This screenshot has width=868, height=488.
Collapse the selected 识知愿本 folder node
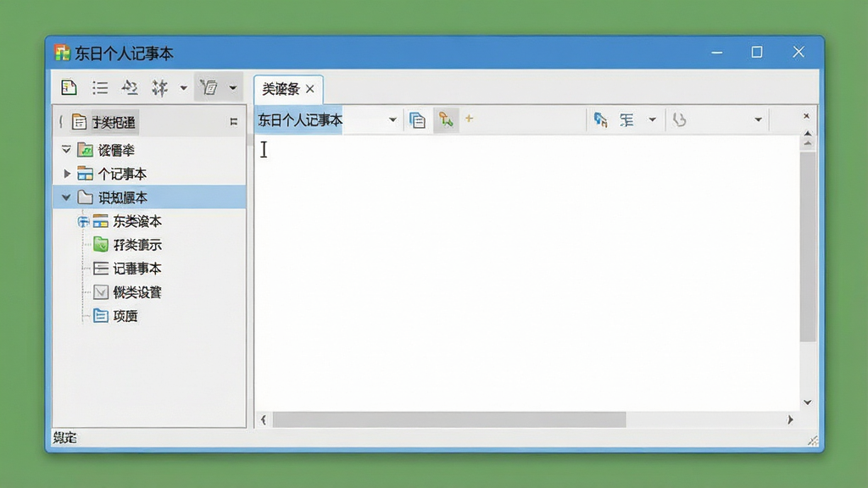click(x=66, y=197)
